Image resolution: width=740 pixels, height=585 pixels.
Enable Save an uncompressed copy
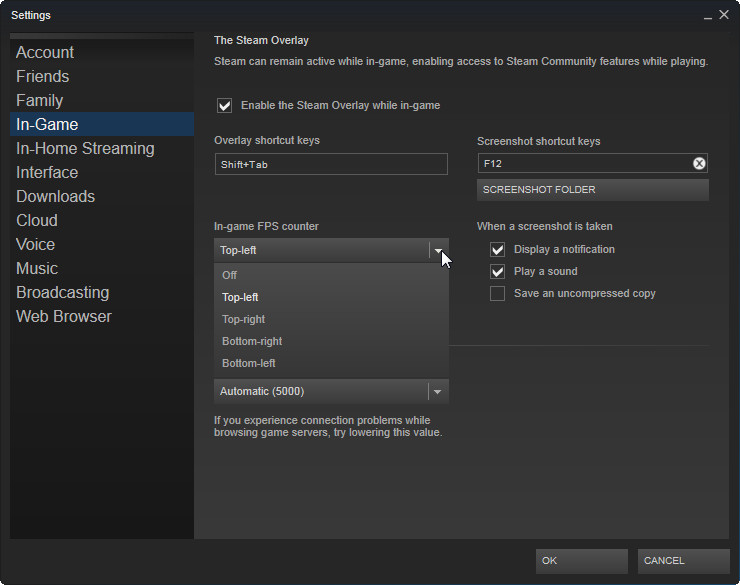point(497,293)
